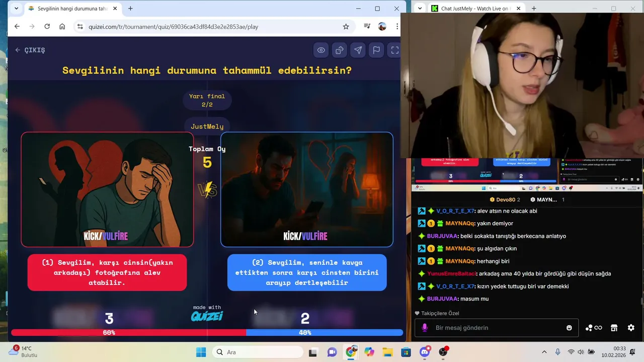The width and height of the screenshot is (644, 362).
Task: Click the quizei.com address bar URL
Action: coord(173,27)
